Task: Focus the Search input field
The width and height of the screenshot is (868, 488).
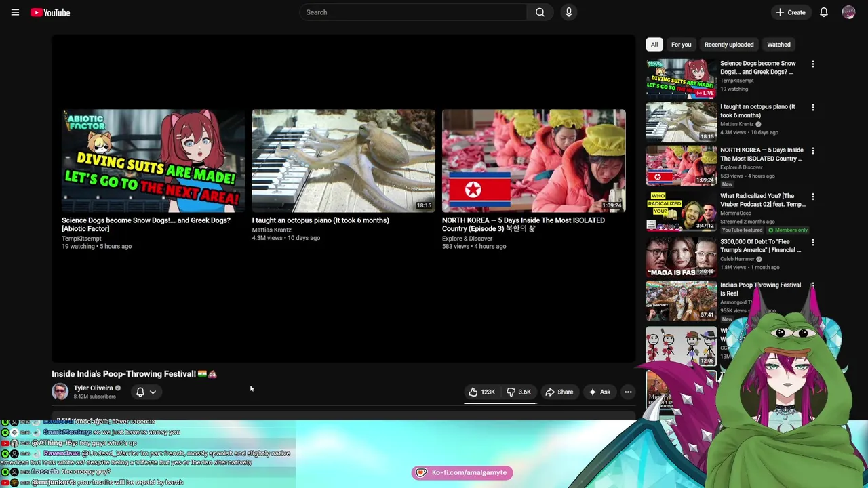Action: coord(412,12)
